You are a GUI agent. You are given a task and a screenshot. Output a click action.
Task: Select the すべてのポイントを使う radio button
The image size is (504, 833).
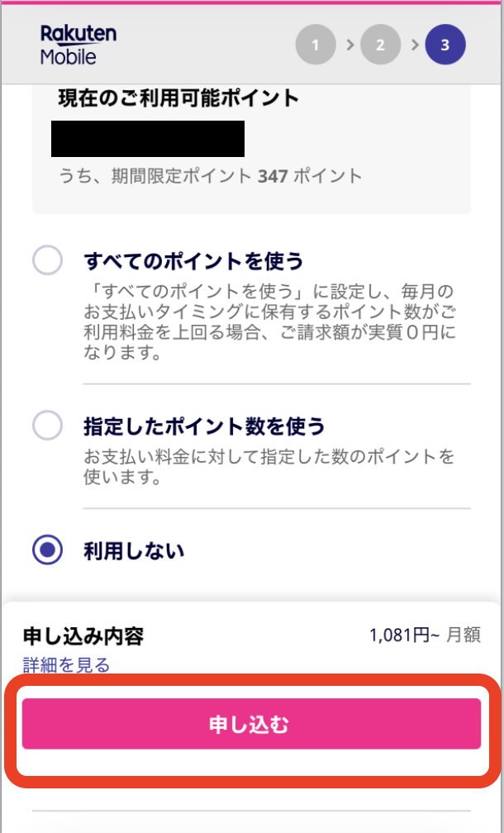pyautogui.click(x=47, y=261)
